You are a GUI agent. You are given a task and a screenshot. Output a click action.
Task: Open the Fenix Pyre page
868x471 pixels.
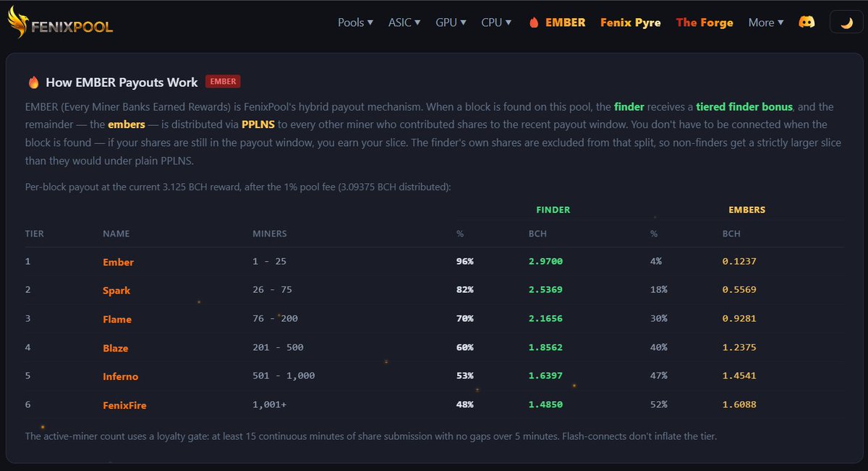pos(630,22)
